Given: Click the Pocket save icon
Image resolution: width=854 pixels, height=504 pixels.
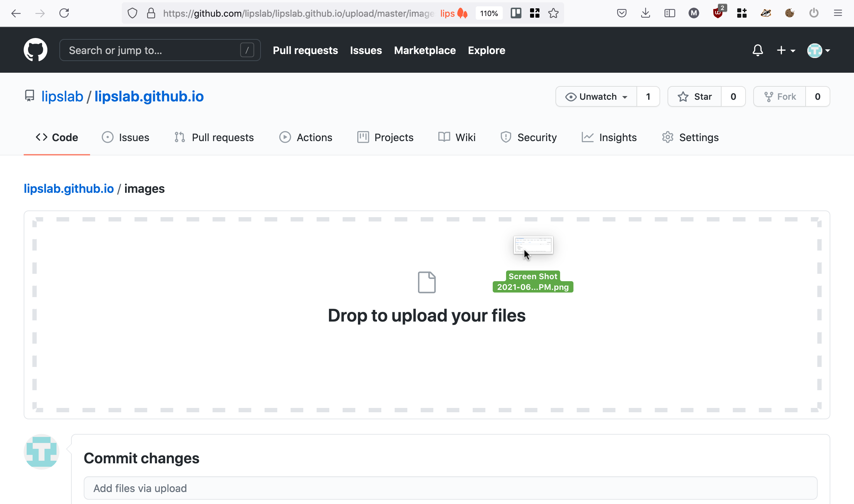Looking at the screenshot, I should (x=621, y=13).
